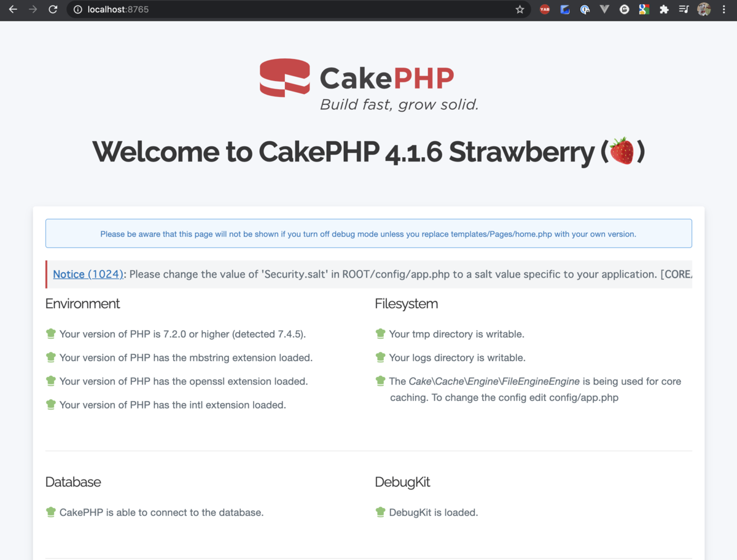Viewport: 737px width, 560px height.
Task: Click the CakePHP cake logo
Action: 284,77
